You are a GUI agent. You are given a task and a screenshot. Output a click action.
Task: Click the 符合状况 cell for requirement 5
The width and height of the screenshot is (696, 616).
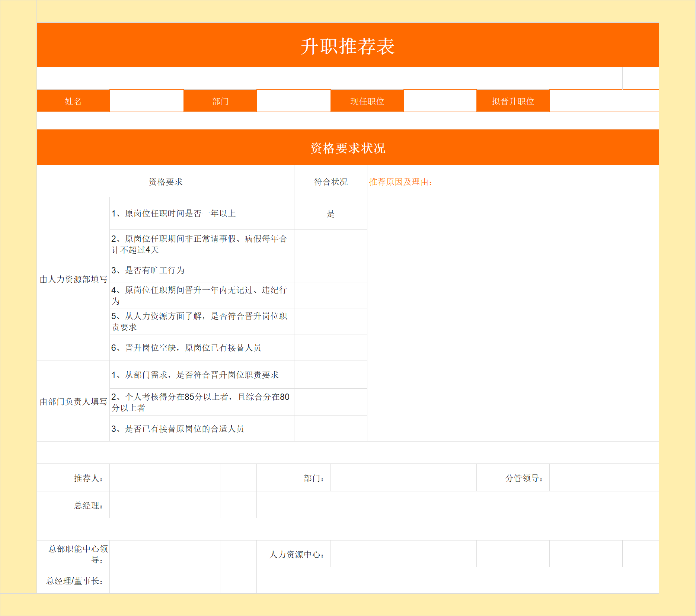pos(330,321)
